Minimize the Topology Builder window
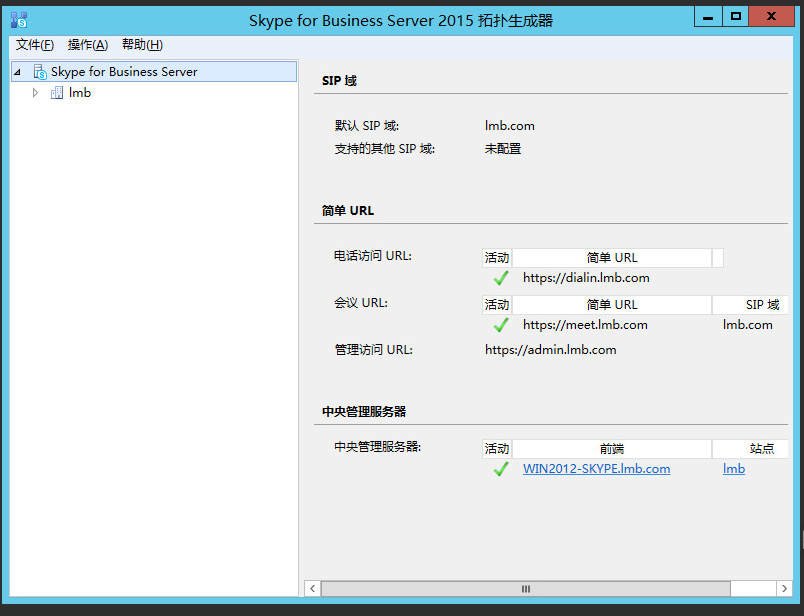The width and height of the screenshot is (804, 616). [708, 16]
